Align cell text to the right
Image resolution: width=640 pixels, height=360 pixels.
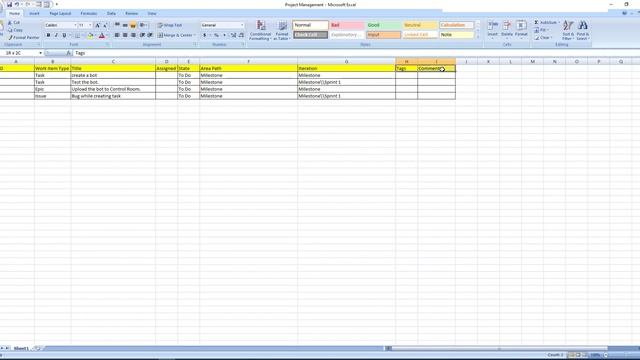pyautogui.click(x=133, y=35)
